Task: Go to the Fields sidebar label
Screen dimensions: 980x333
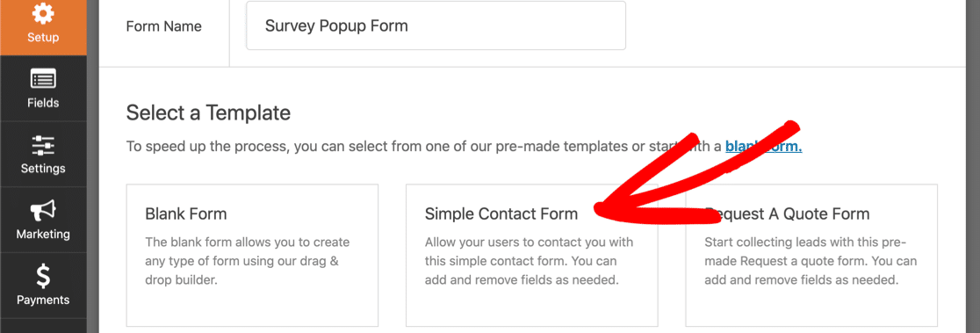Action: [43, 103]
